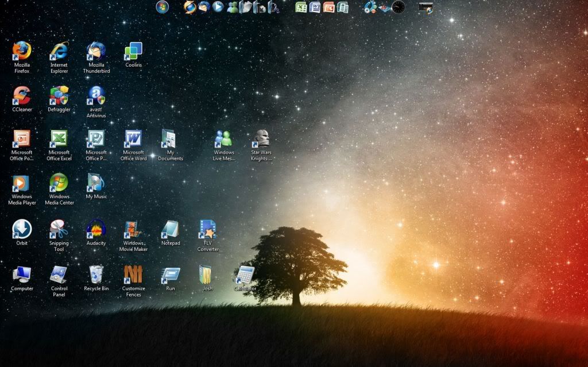The width and height of the screenshot is (588, 367).
Task: Click the teal Publisher icon in dock
Action: (x=343, y=7)
